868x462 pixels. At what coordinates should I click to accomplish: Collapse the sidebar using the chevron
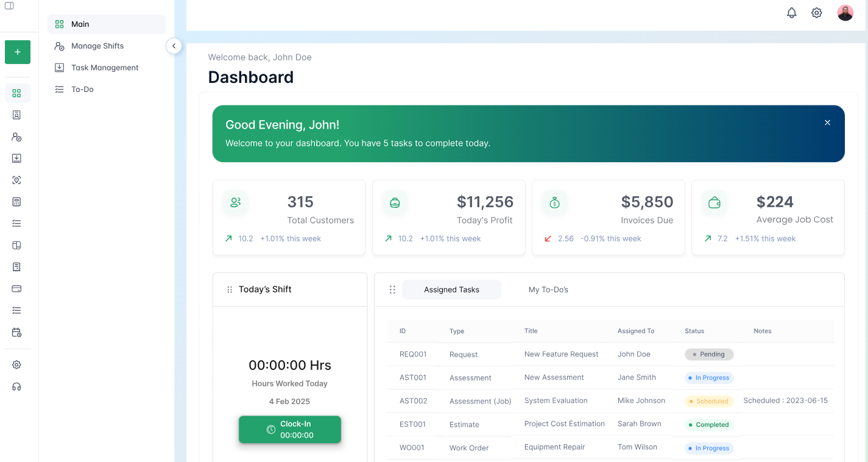click(x=174, y=46)
